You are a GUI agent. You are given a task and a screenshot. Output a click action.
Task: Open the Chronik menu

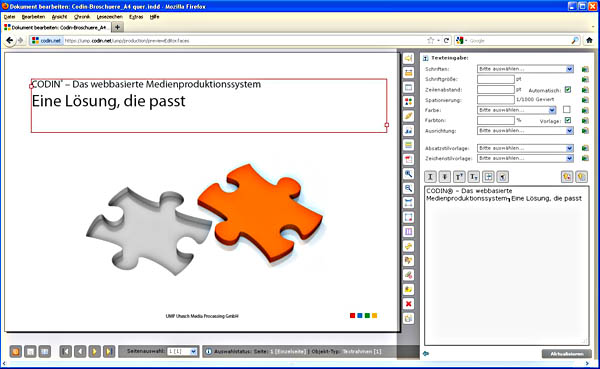tap(82, 17)
